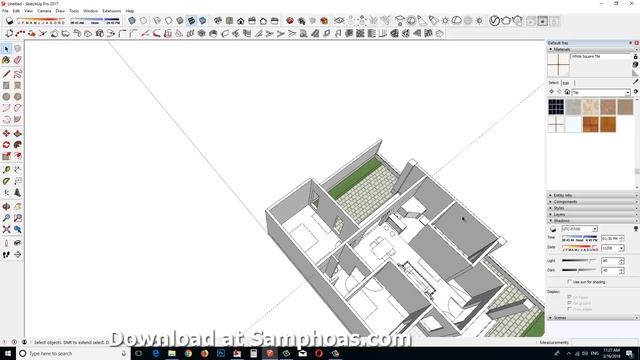The height and width of the screenshot is (360, 640).
Task: Select the Move tool
Action: [6, 133]
